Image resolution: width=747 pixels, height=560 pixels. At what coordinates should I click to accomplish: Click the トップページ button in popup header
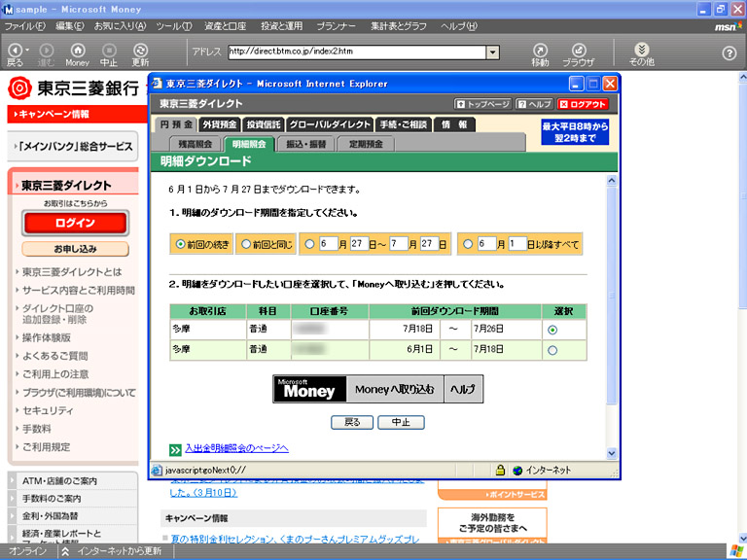[x=483, y=104]
